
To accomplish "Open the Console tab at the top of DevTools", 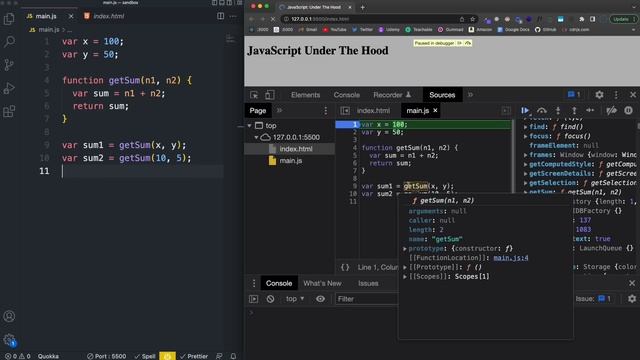I will click(x=347, y=95).
